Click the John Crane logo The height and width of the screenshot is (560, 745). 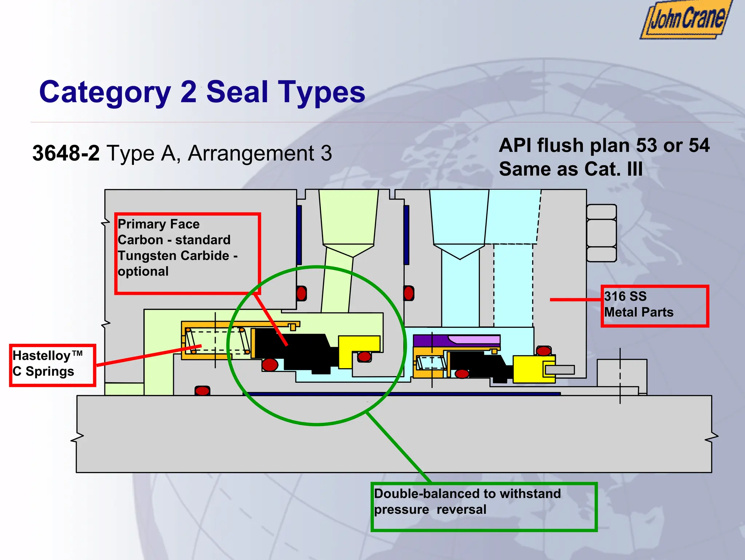click(686, 20)
